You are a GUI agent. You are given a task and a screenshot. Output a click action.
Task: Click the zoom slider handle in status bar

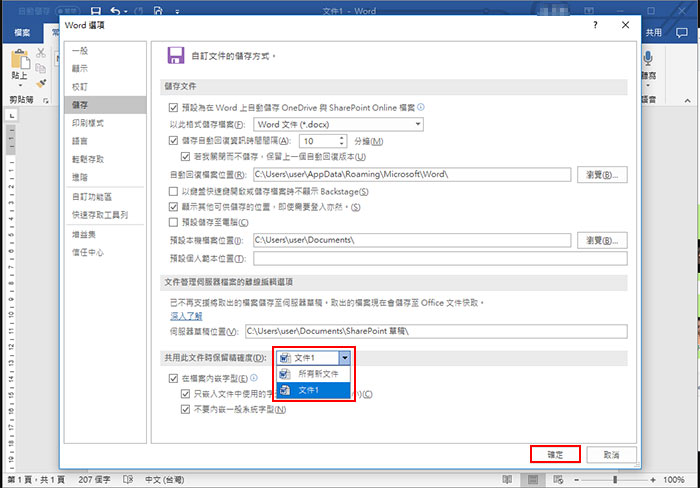pos(615,480)
